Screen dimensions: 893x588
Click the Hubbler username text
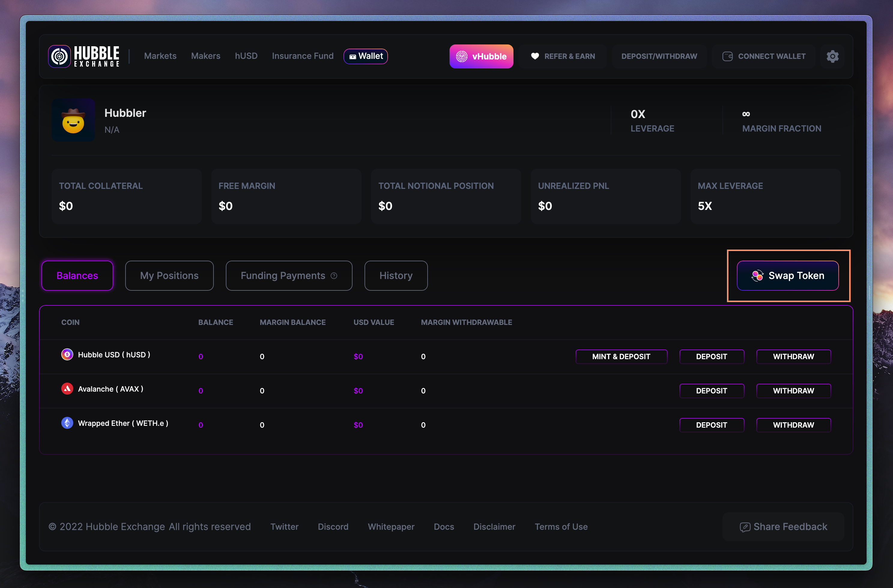coord(125,113)
